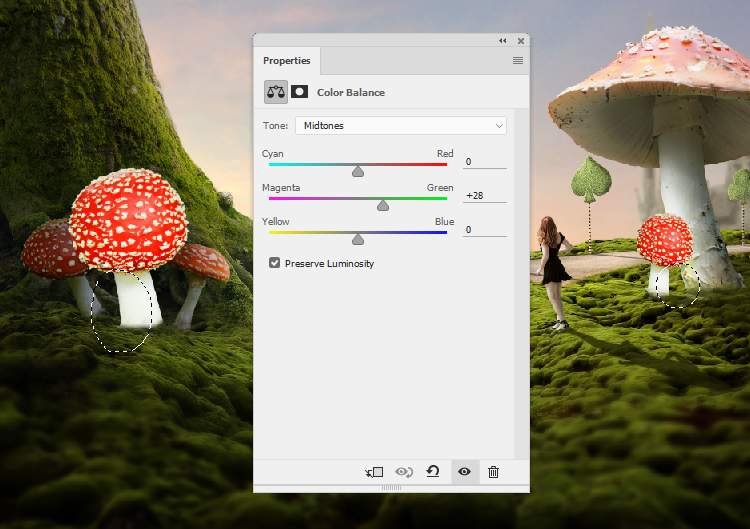Click the Cyan-Red value field
This screenshot has width=750, height=529.
tap(484, 162)
